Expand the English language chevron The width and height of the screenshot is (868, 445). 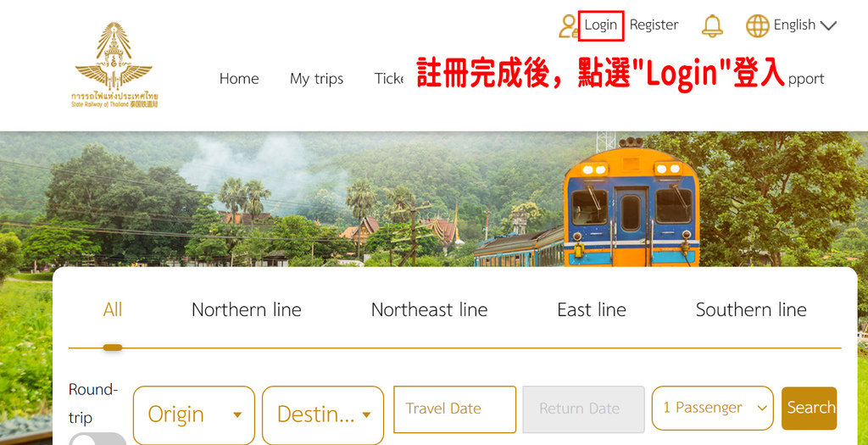tap(827, 25)
